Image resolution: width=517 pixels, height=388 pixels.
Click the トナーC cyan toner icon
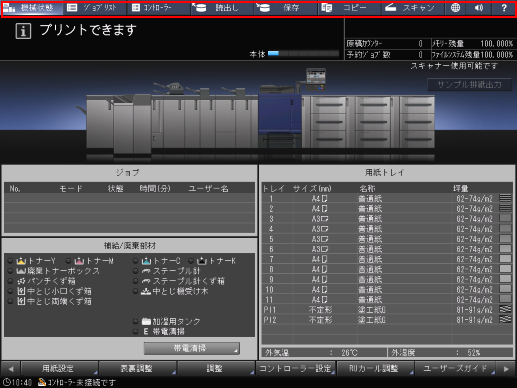tap(146, 261)
